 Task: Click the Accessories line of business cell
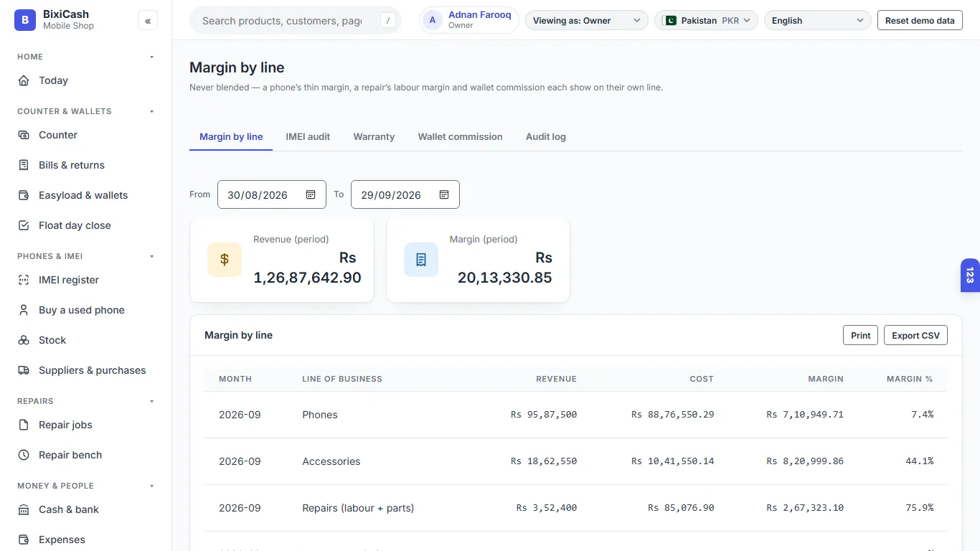tap(331, 461)
